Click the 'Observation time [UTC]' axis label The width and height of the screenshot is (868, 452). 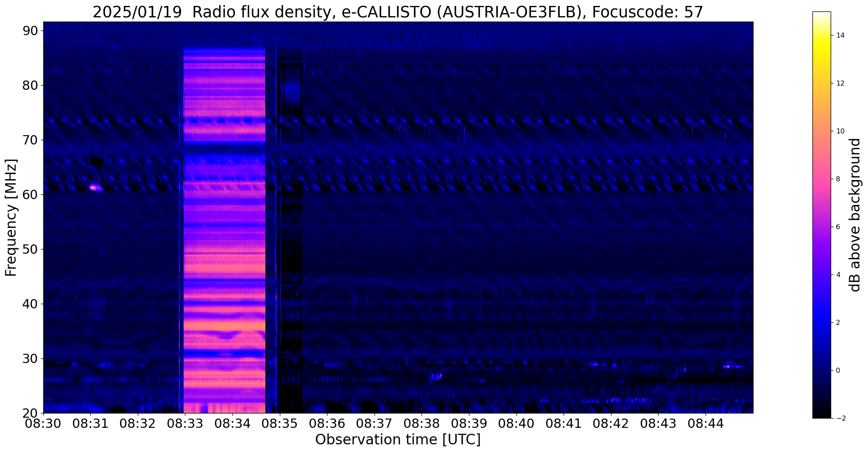(x=398, y=440)
